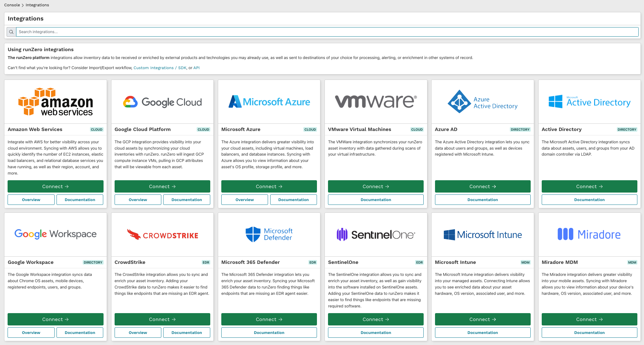Image resolution: width=644 pixels, height=345 pixels.
Task: Click EDR tag on Microsoft 365 Defender
Action: (313, 263)
